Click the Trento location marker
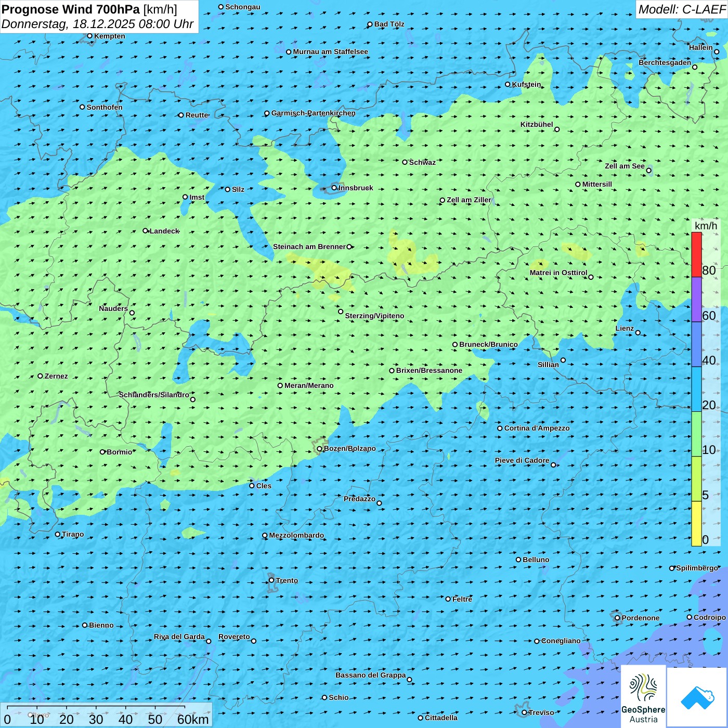This screenshot has height=728, width=728. click(x=271, y=580)
